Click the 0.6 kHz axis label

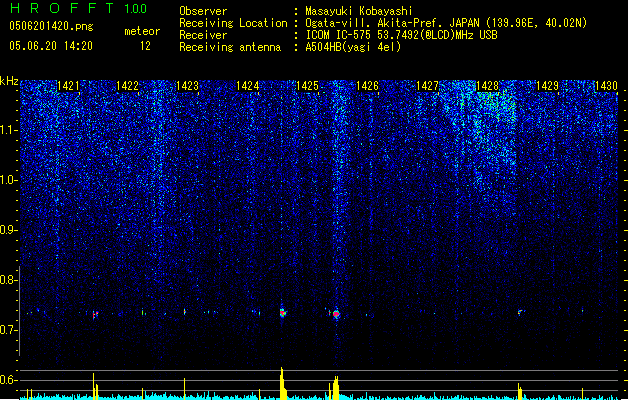[8, 380]
